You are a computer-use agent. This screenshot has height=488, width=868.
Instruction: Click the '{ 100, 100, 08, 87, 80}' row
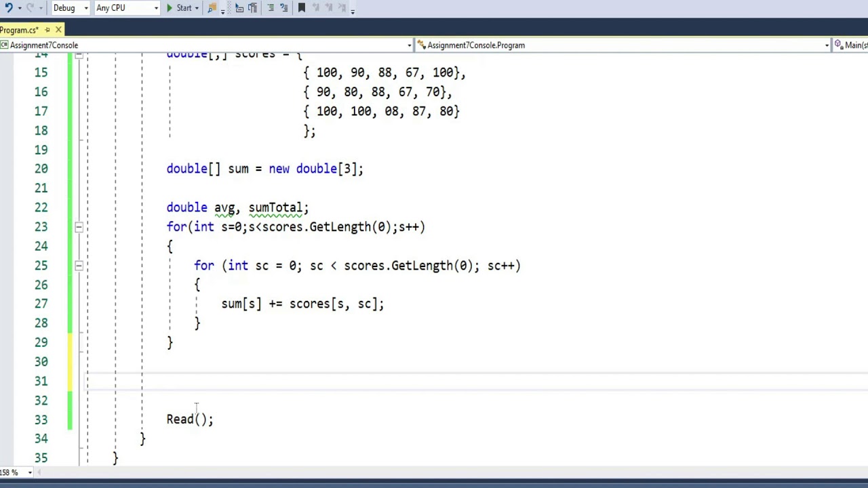(x=381, y=111)
